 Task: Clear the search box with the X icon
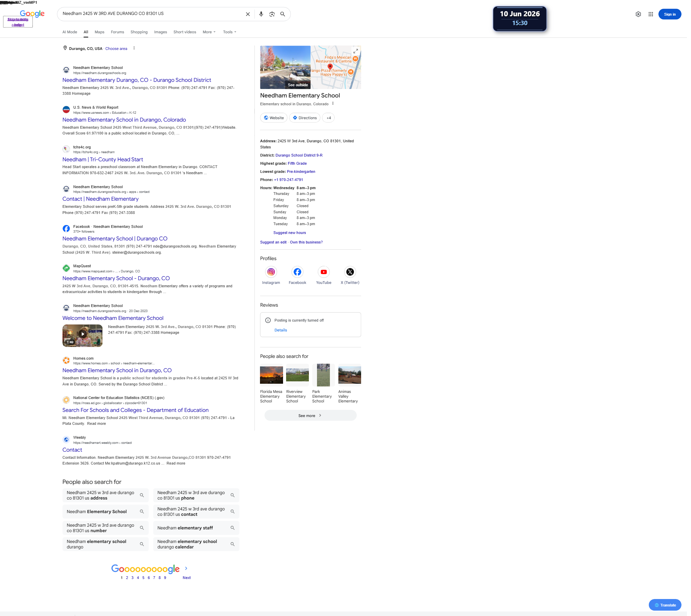[248, 14]
